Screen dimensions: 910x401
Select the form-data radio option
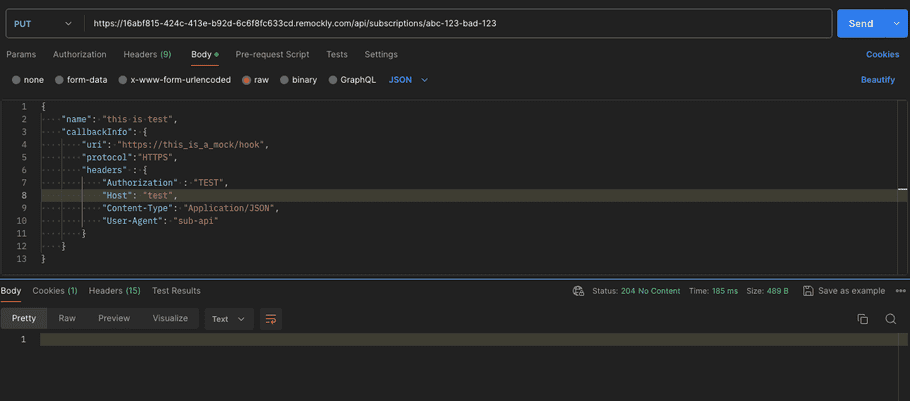59,80
